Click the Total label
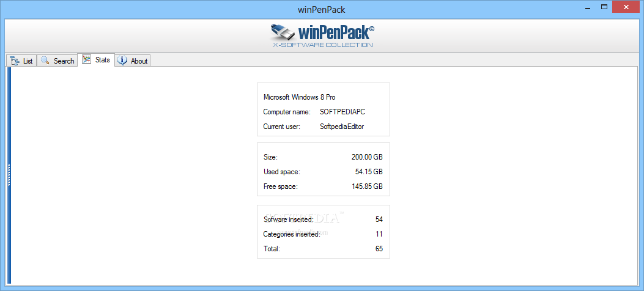Screen dimensions: 644x291 tap(272, 249)
